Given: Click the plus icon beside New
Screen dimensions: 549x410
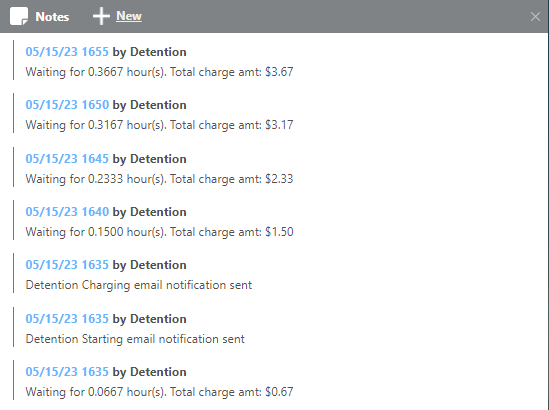Looking at the screenshot, I should pyautogui.click(x=101, y=16).
